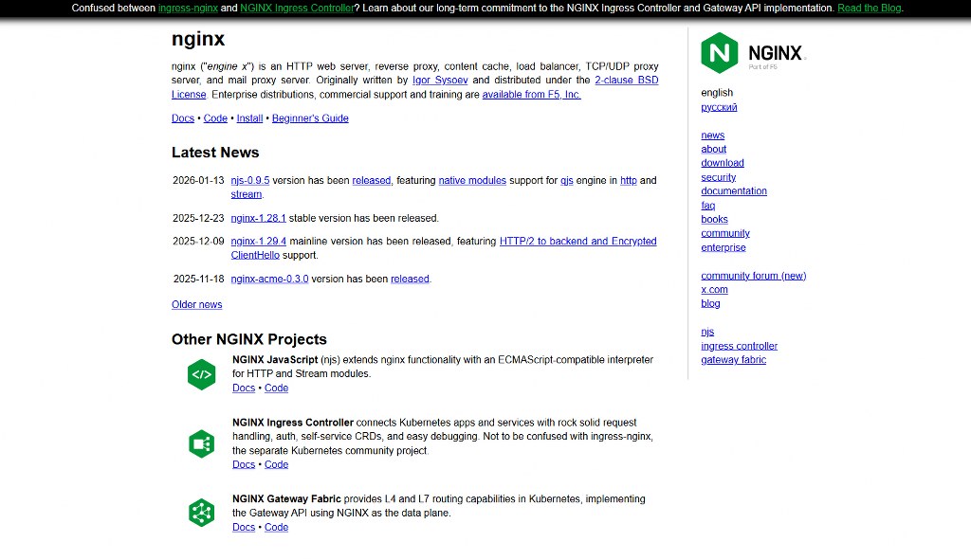Open Code link under nginx intro
Viewport: 971px width, 560px height.
pyautogui.click(x=215, y=118)
